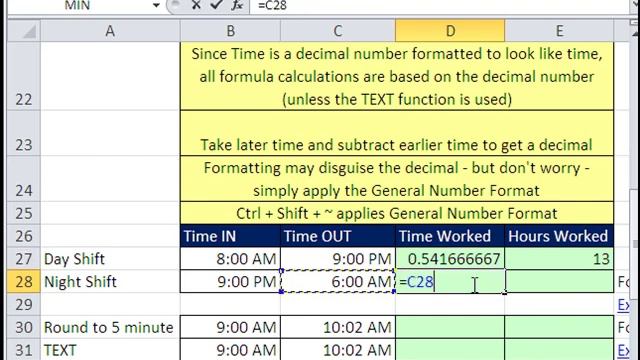Select Night Shift Time OUT '6:00 AM'
This screenshot has width=640, height=360.
pyautogui.click(x=338, y=281)
